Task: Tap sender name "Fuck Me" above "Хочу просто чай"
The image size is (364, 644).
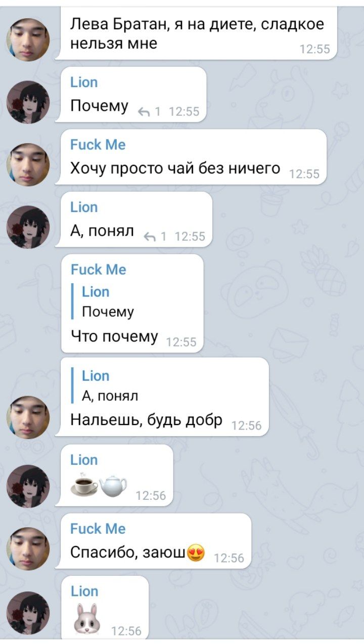Action: tap(98, 145)
